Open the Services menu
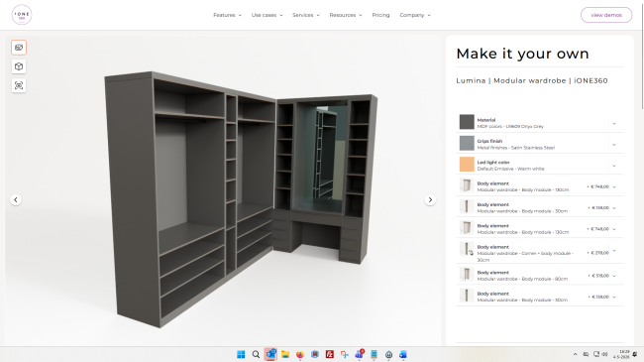644x362 pixels. pos(305,15)
